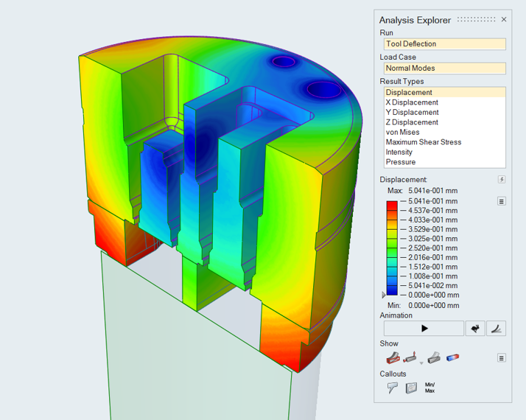Open the Show options menu
The image size is (526, 420).
pyautogui.click(x=502, y=358)
